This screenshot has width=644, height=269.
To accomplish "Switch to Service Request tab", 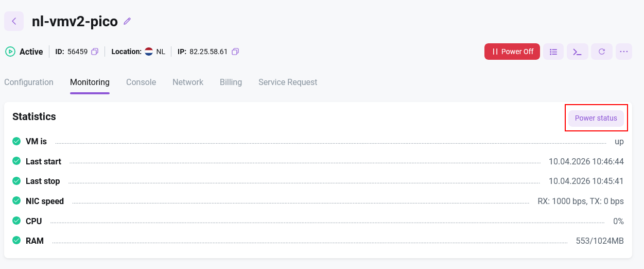I will (288, 82).
